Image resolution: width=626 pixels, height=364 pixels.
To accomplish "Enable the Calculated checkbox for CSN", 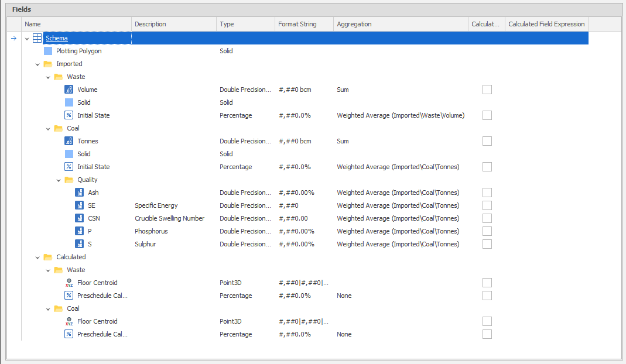I will click(x=487, y=218).
